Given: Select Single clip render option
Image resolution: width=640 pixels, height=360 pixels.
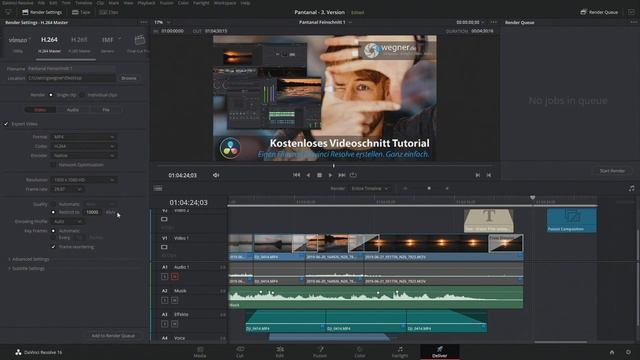Looking at the screenshot, I should point(51,95).
